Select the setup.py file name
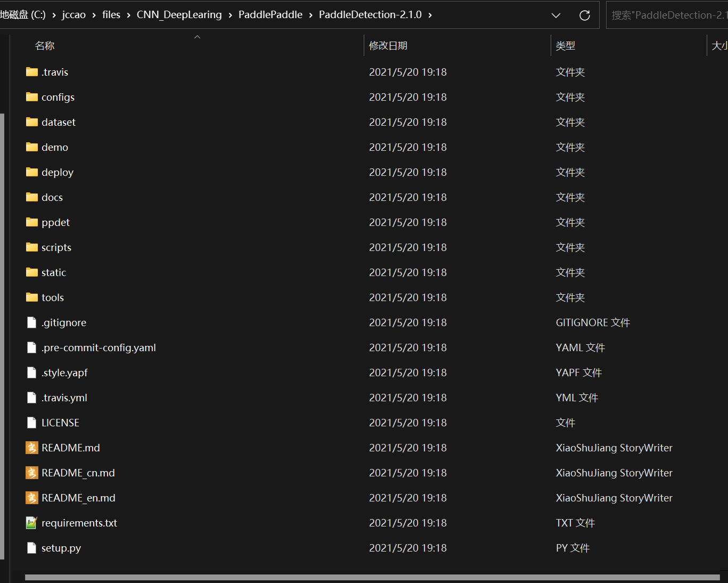Screen dimensions: 728x583 pyautogui.click(x=61, y=548)
